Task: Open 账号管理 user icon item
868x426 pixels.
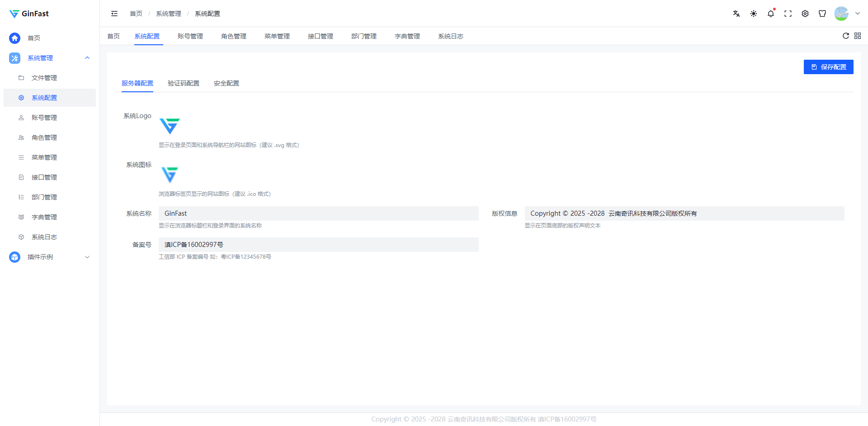Action: pyautogui.click(x=50, y=118)
